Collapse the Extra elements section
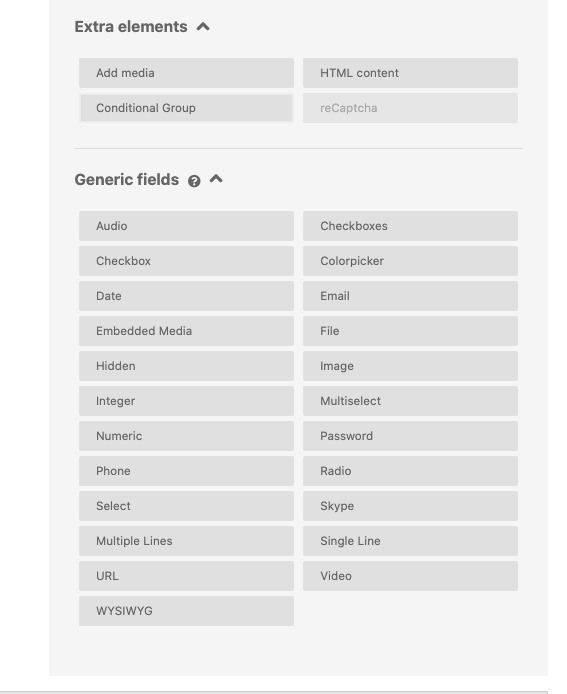The height and width of the screenshot is (694, 567). click(203, 27)
